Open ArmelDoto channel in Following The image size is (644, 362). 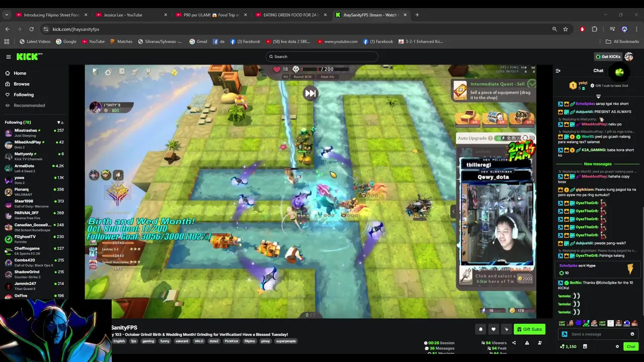[x=34, y=168]
